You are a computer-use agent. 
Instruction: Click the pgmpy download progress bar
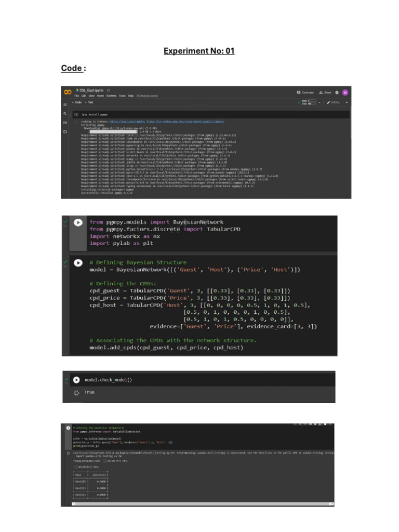coord(113,131)
